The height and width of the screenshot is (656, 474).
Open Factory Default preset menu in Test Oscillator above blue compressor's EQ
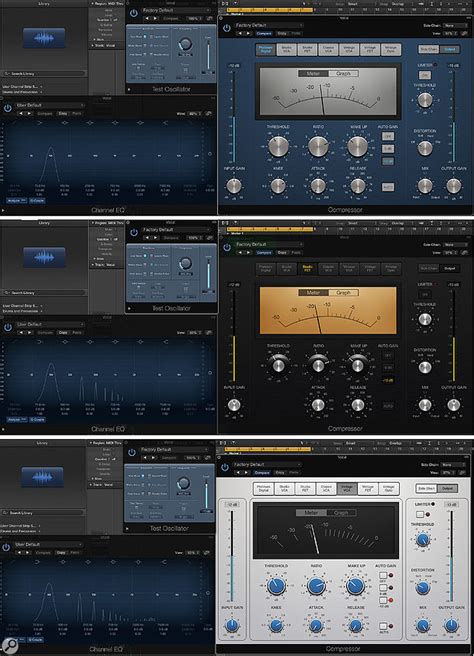[x=176, y=10]
